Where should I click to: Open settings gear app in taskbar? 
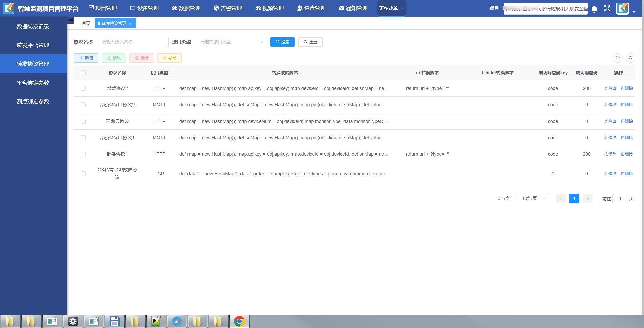pos(73,321)
